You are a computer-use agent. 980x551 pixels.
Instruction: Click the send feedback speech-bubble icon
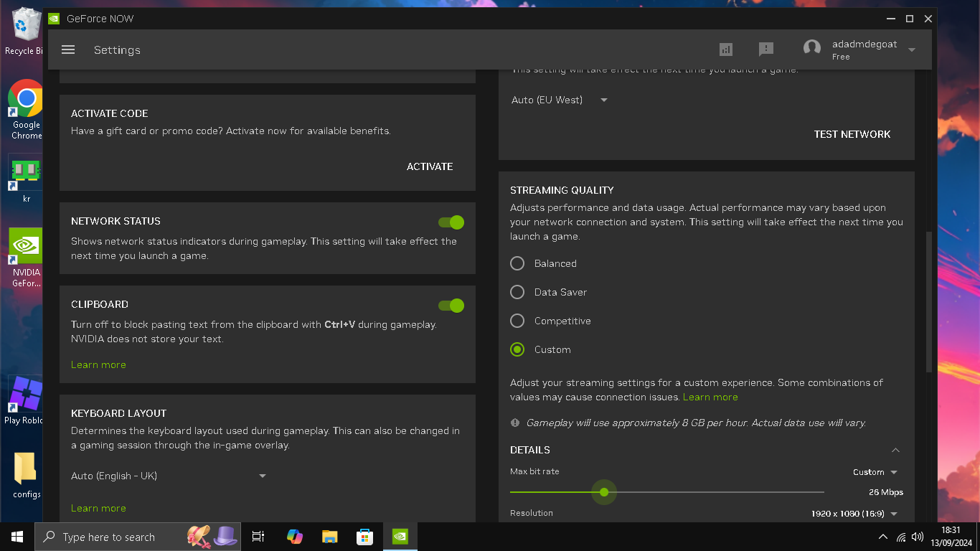766,49
